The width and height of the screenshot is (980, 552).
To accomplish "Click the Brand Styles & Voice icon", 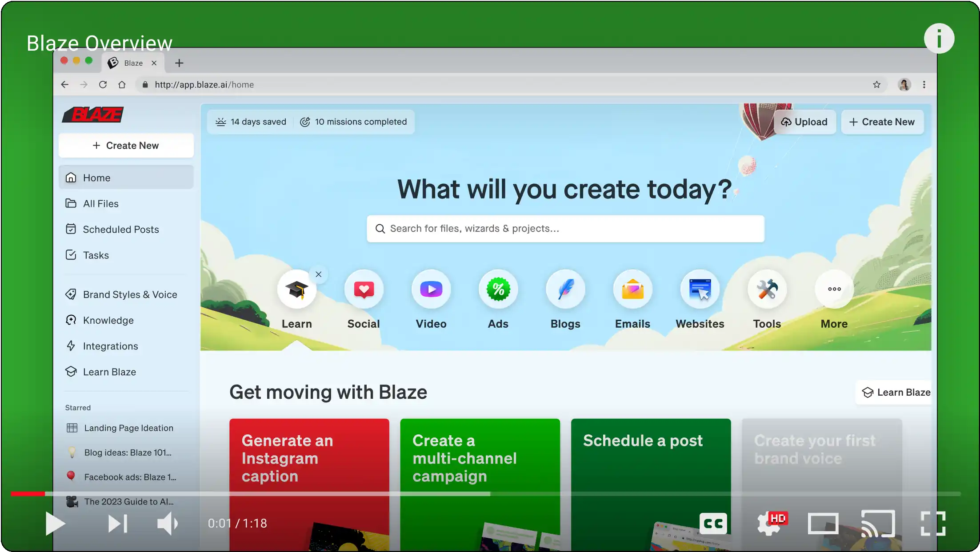I will (x=72, y=294).
